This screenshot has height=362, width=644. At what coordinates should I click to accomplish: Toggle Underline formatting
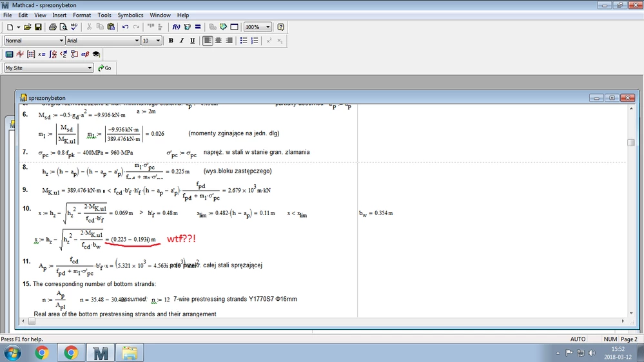pyautogui.click(x=192, y=41)
